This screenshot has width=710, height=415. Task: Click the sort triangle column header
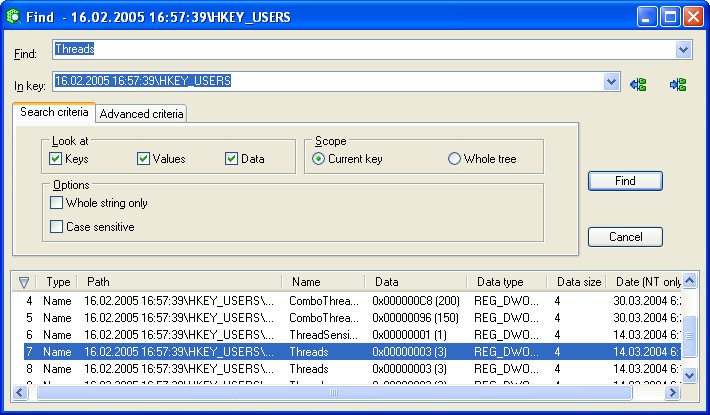pos(24,282)
